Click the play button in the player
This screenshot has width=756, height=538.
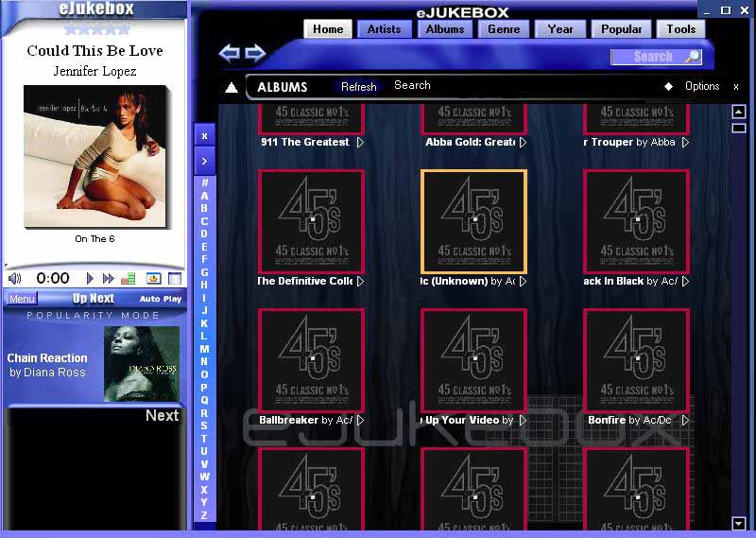pyautogui.click(x=89, y=278)
